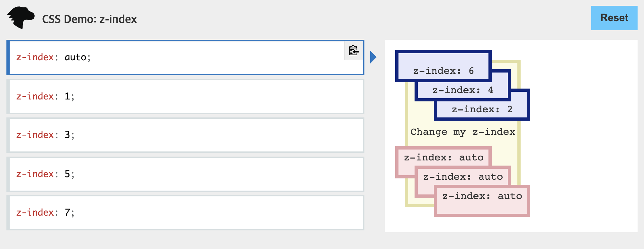644x249 pixels.
Task: Click the topmost pink 'z-index: auto' box
Action: [x=443, y=157]
